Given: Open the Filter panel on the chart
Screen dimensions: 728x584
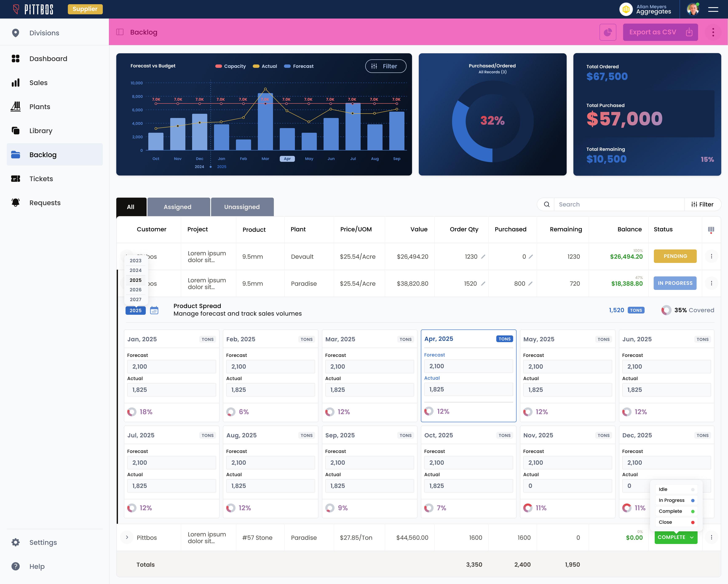Looking at the screenshot, I should pos(386,66).
